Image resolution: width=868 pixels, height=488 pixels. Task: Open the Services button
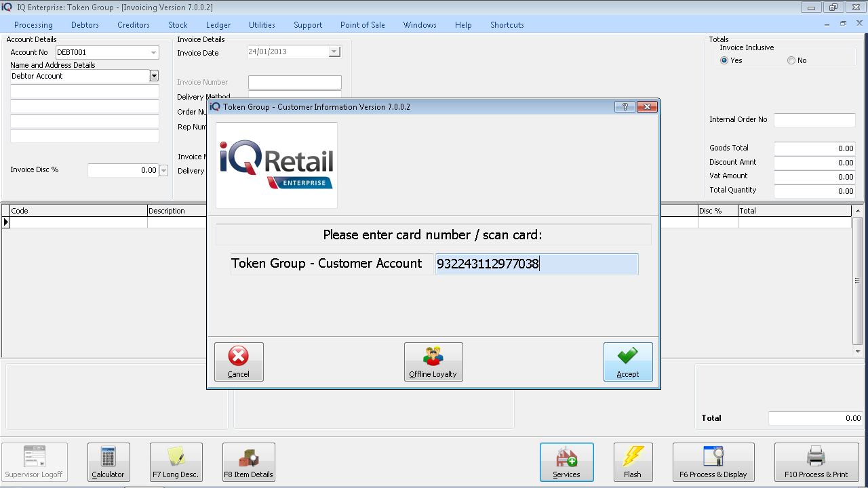[x=567, y=462]
